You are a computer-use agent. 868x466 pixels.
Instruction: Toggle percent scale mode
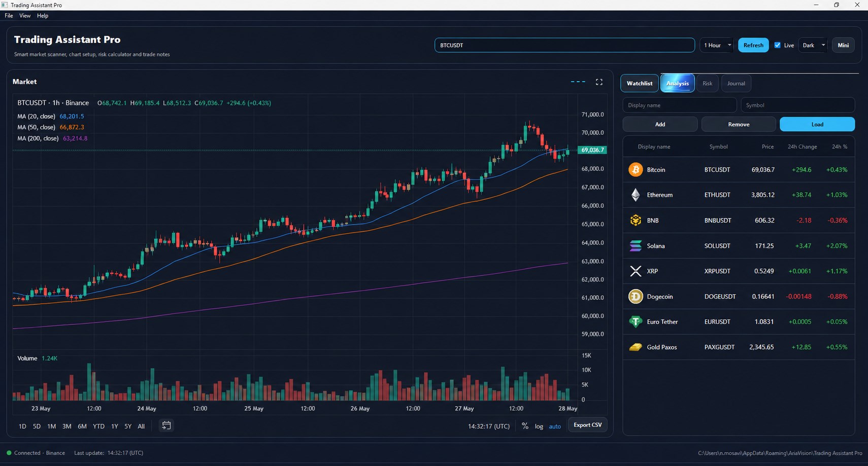tap(525, 426)
